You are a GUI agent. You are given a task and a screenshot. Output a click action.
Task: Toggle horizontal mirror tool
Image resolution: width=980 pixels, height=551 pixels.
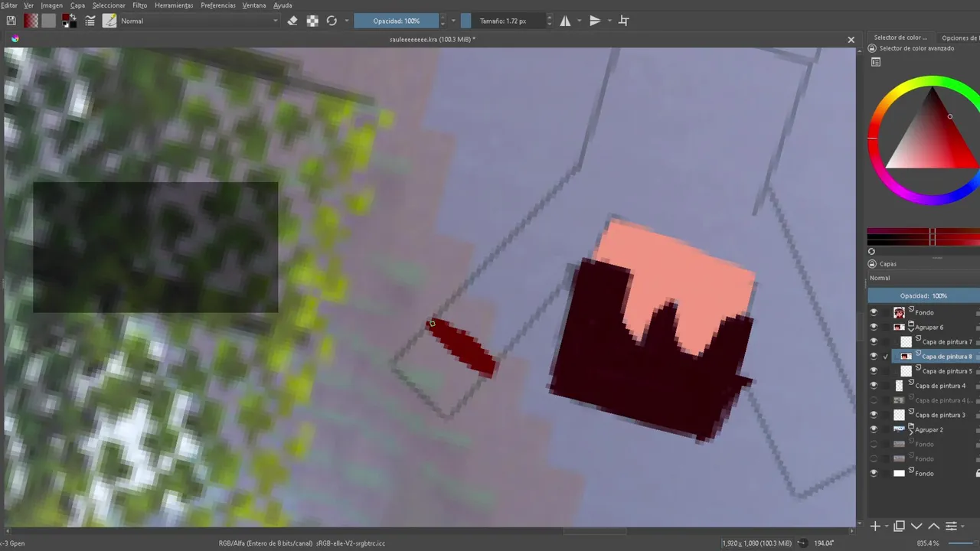[x=565, y=21]
